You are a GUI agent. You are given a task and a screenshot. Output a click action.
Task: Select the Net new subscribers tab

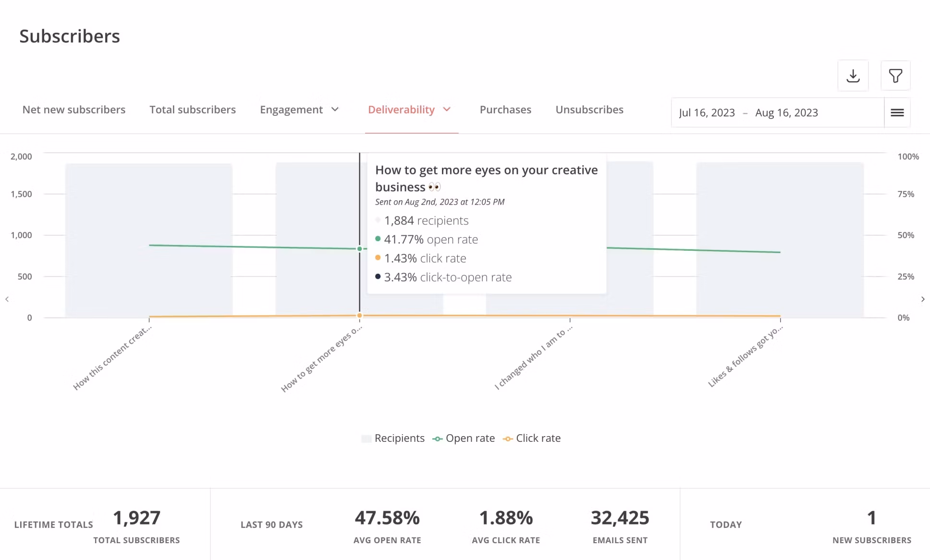[73, 110]
